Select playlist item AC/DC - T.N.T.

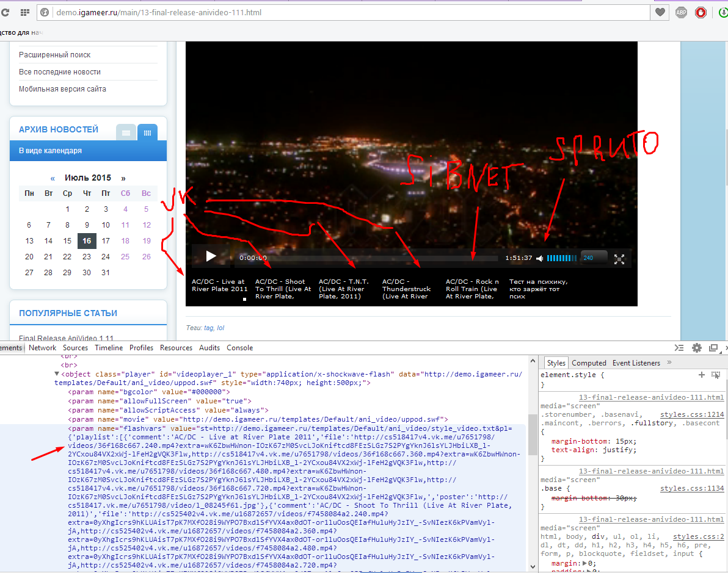click(x=344, y=289)
